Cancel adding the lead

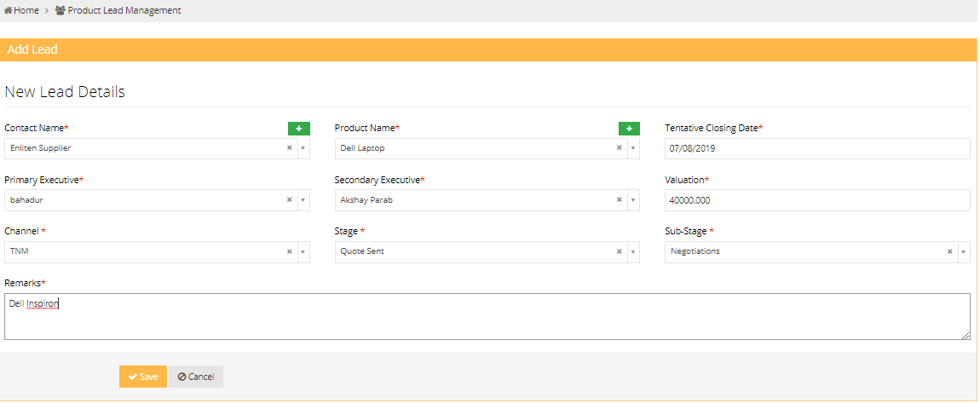click(x=195, y=377)
